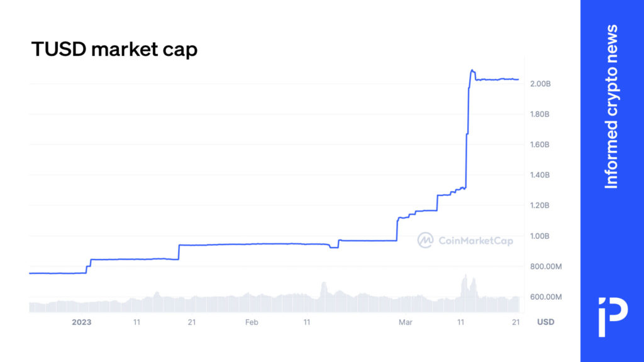Screen dimensions: 644x362
Task: Click the CoinMarketCap watermark text
Action: [475, 241]
